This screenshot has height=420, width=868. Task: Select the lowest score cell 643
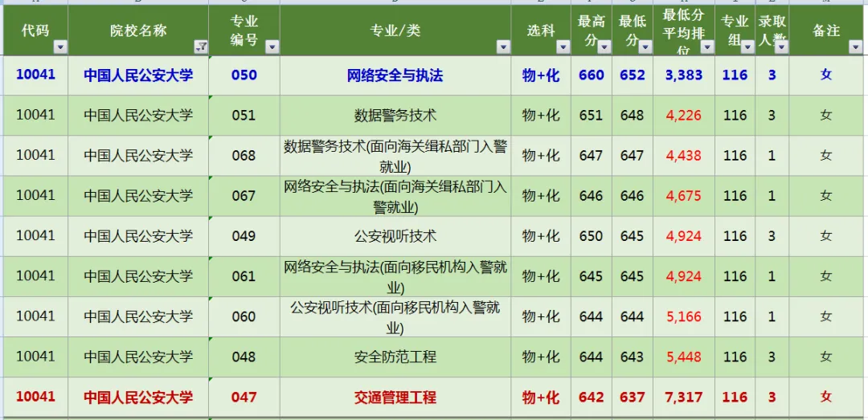point(633,357)
